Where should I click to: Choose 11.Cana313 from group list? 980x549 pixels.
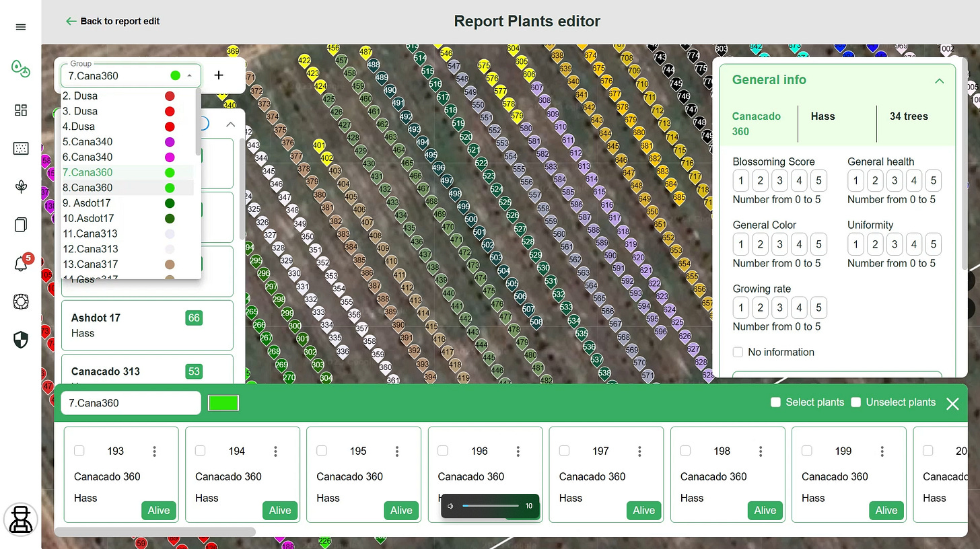pos(128,233)
